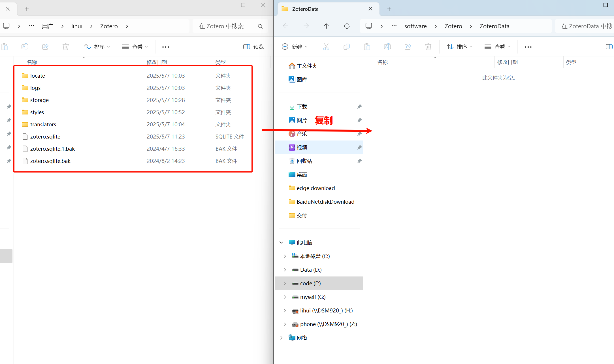The image size is (614, 364).
Task: Click the Copy icon in right toolbar
Action: 346,47
